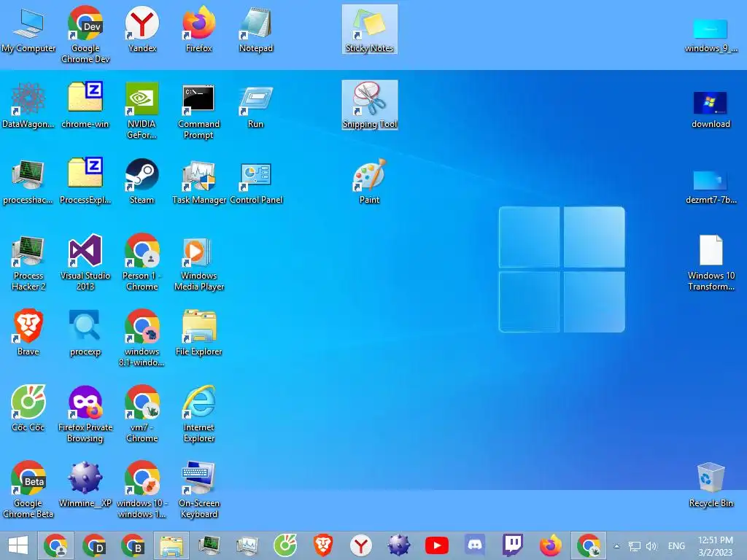747x560 pixels.
Task: Open windows 10 - windows 1... Chrome shortcut
Action: (142, 489)
